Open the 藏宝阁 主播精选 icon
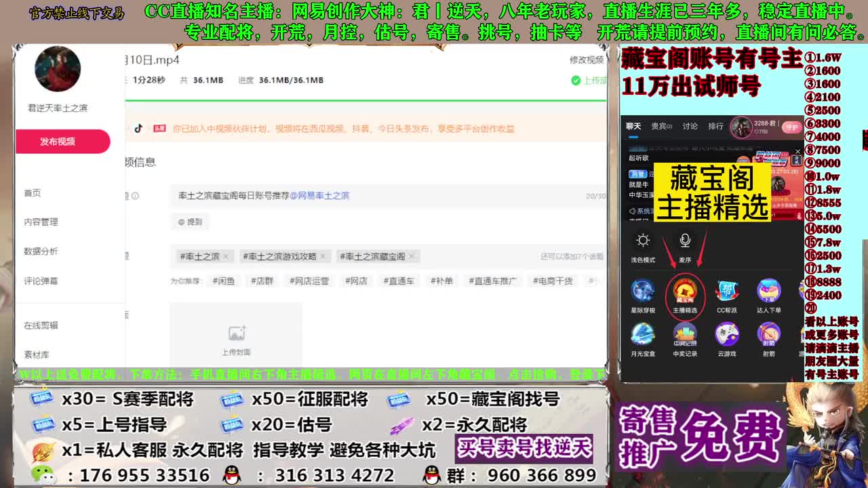 click(685, 292)
